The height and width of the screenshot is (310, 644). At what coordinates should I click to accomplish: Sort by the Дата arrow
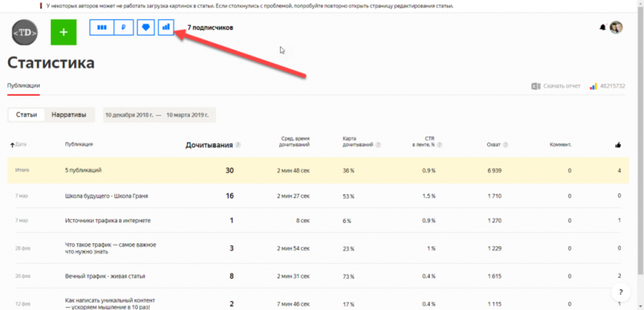click(x=12, y=144)
